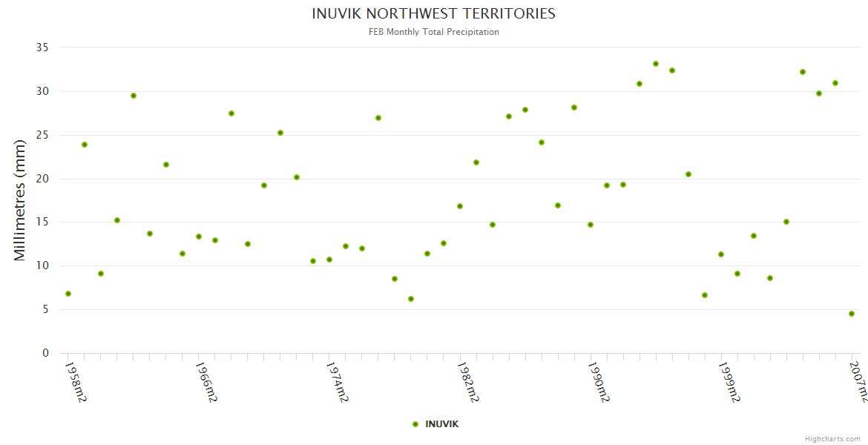Toggle the INUVIK series legend label
Screen dimensions: 868x445
(x=441, y=424)
